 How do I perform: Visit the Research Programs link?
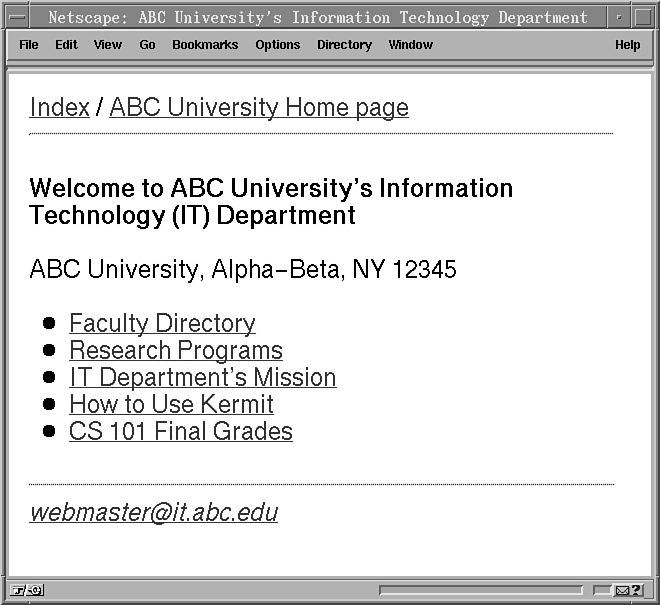click(176, 351)
